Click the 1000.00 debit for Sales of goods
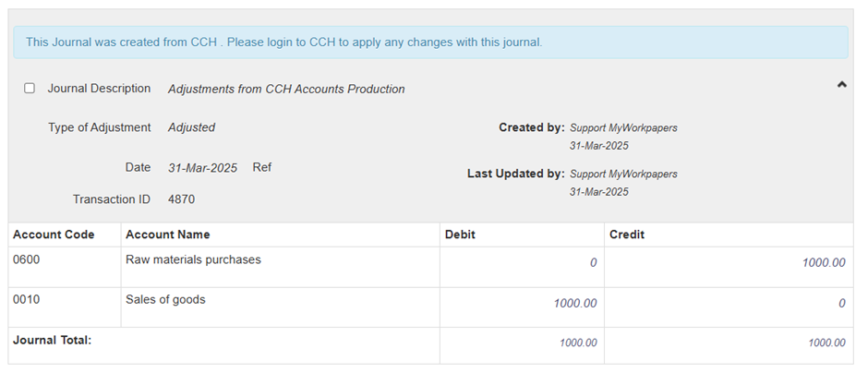Viewport: 868px width, 373px height. pos(574,303)
